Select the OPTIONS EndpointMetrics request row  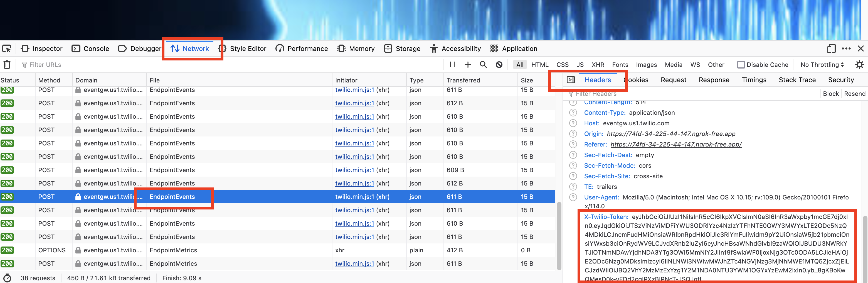(277, 250)
